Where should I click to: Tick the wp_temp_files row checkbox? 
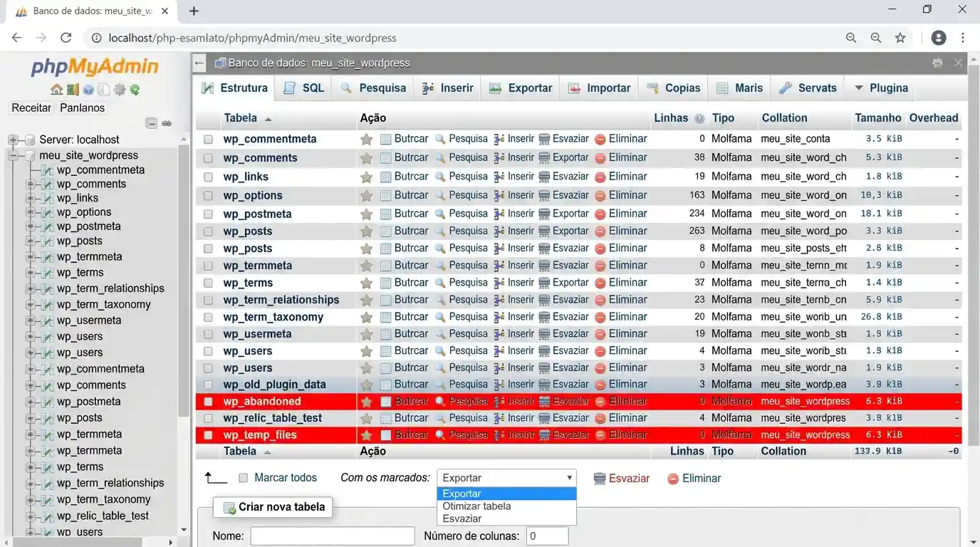pyautogui.click(x=208, y=435)
